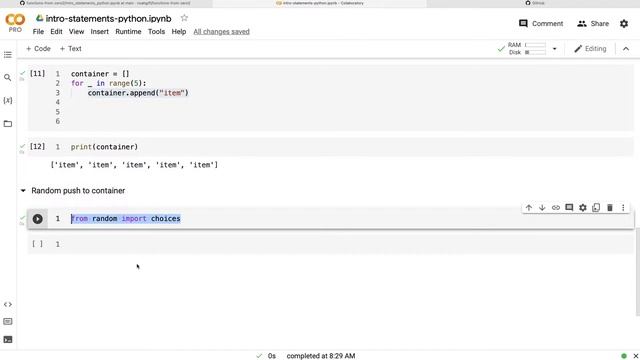Open the code snippets panel
Viewport: 640px width, 360px height.
tap(8, 304)
